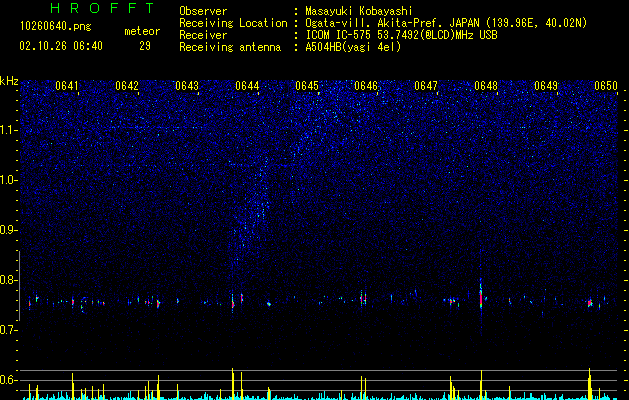This screenshot has width=629, height=400.
Task: Click the Receiver label
Action: click(203, 35)
